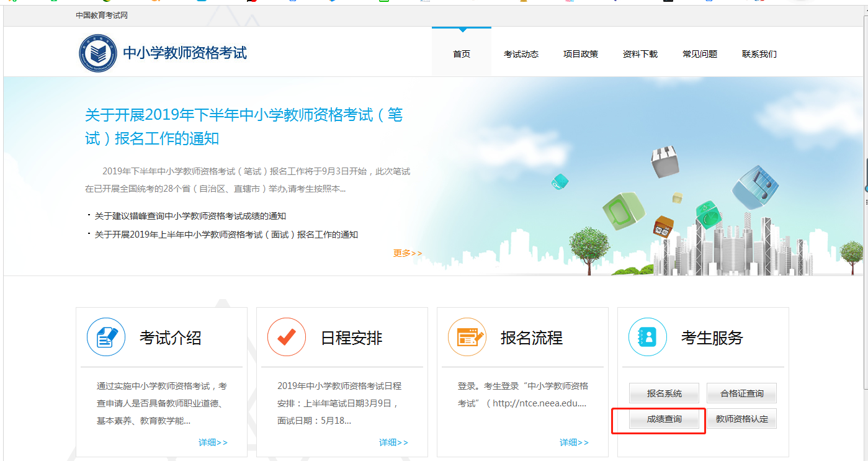Open the 项目政策 menu item
Screen dimensions: 868x461
581,54
